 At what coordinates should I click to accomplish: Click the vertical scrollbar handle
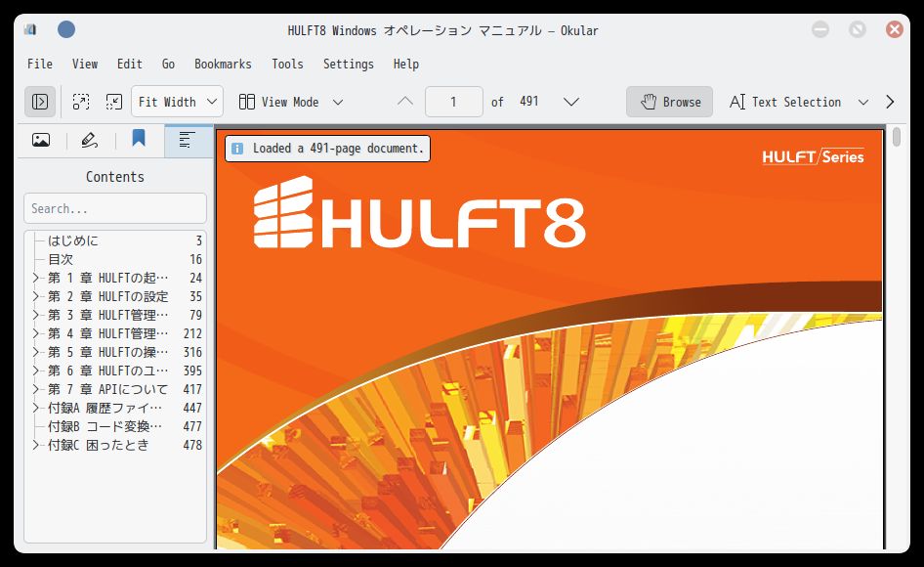(x=897, y=137)
